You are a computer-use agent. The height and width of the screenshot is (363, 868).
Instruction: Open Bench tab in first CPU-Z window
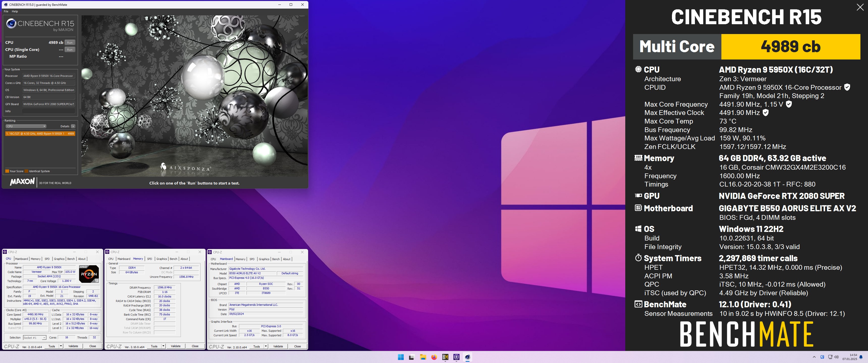tap(71, 259)
